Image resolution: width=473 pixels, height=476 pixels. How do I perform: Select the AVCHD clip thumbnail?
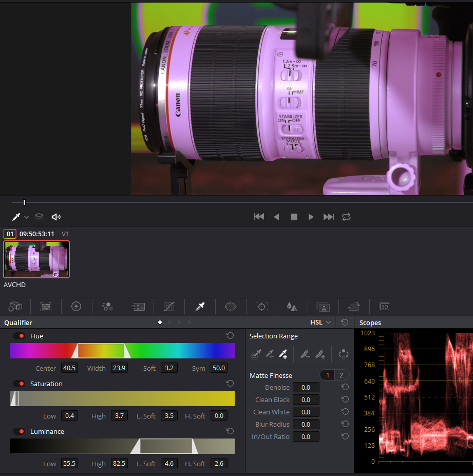[36, 259]
